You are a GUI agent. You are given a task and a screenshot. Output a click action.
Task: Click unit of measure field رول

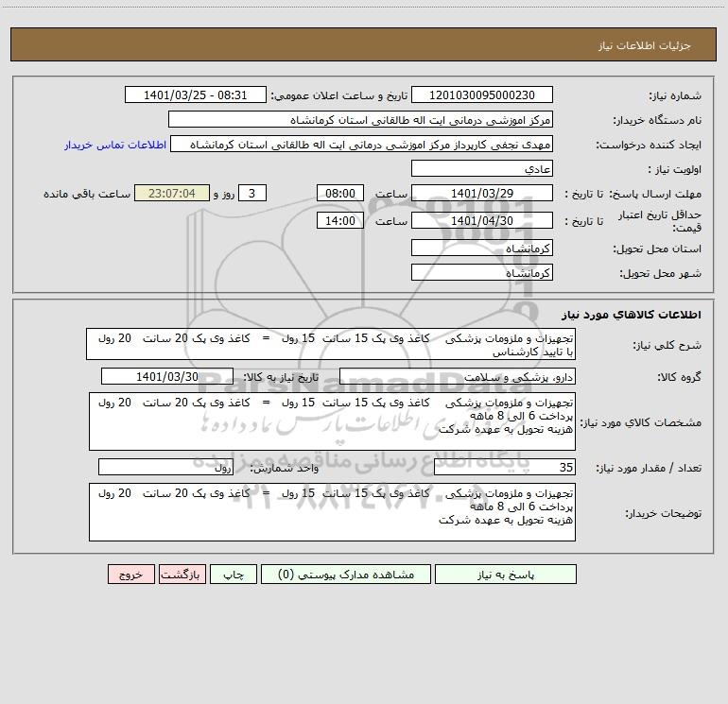[165, 468]
